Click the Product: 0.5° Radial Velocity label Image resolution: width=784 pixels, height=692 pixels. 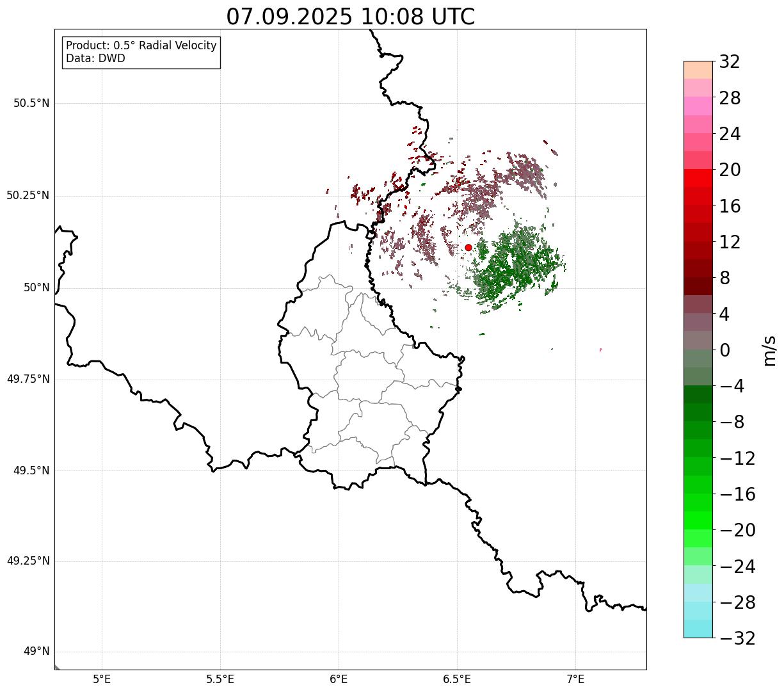[x=141, y=46]
